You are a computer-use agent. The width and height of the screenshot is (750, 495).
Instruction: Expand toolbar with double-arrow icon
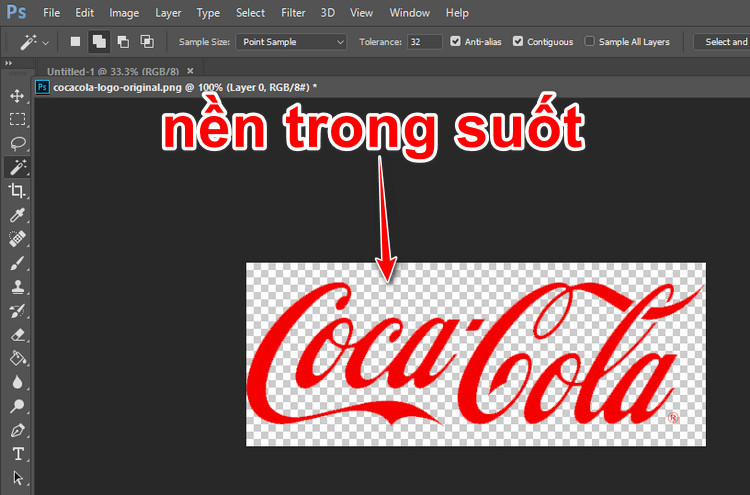click(8, 63)
